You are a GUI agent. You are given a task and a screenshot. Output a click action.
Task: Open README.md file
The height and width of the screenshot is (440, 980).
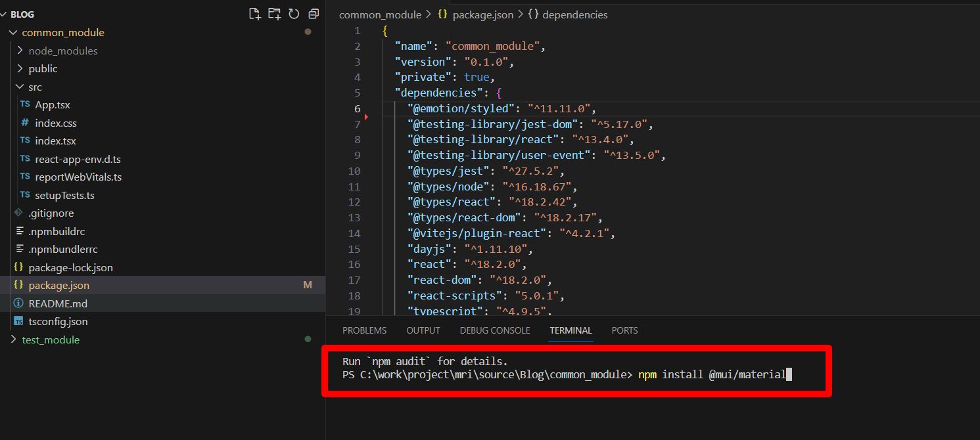coord(58,303)
